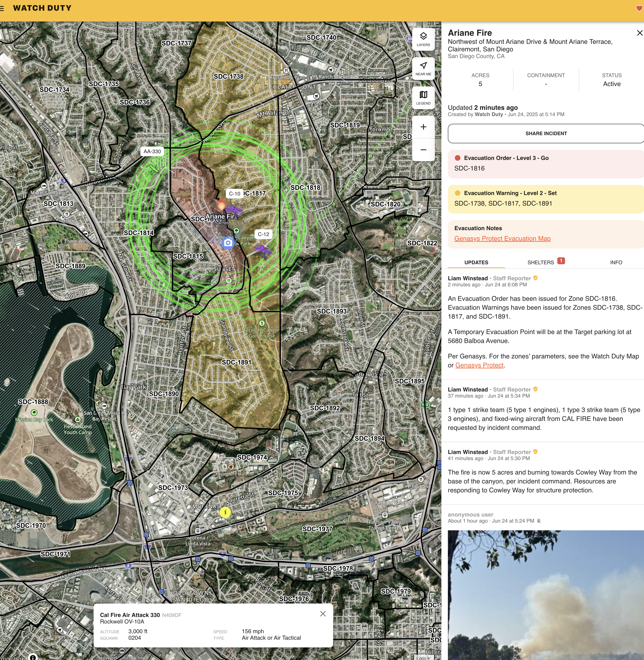This screenshot has width=644, height=660.
Task: Switch to the Info tab
Action: (616, 262)
